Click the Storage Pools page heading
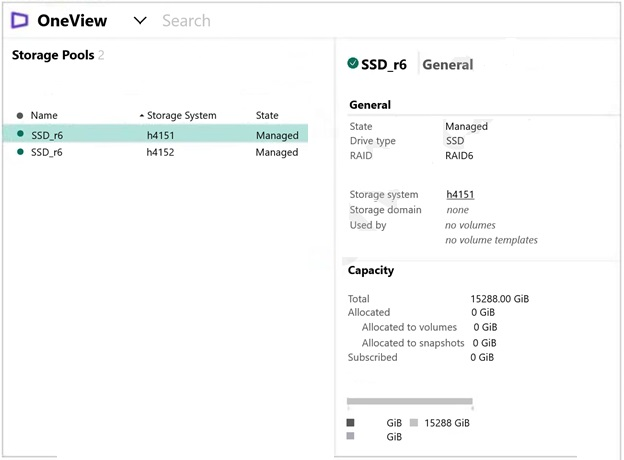 [53, 55]
